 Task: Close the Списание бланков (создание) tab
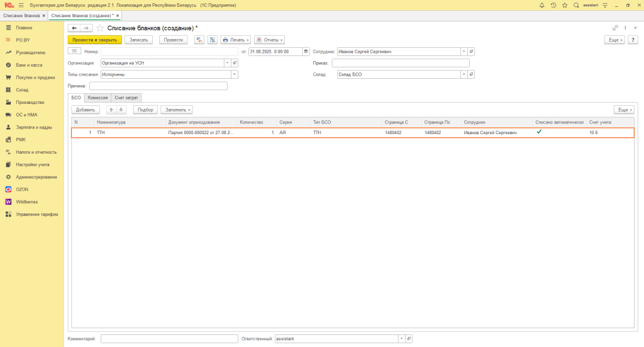click(x=118, y=16)
